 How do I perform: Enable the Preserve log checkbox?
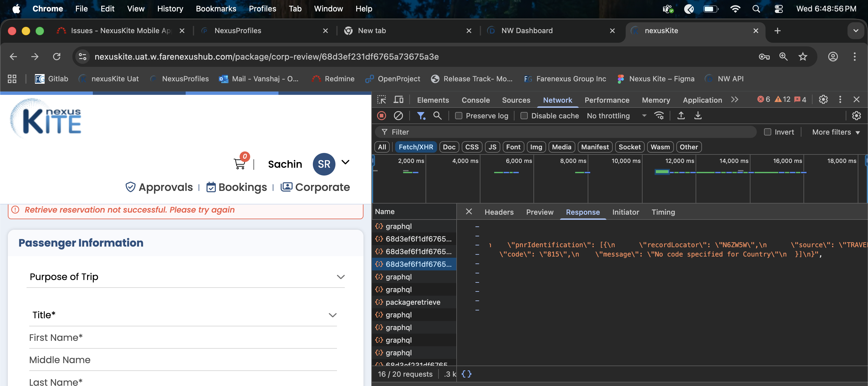pyautogui.click(x=458, y=116)
